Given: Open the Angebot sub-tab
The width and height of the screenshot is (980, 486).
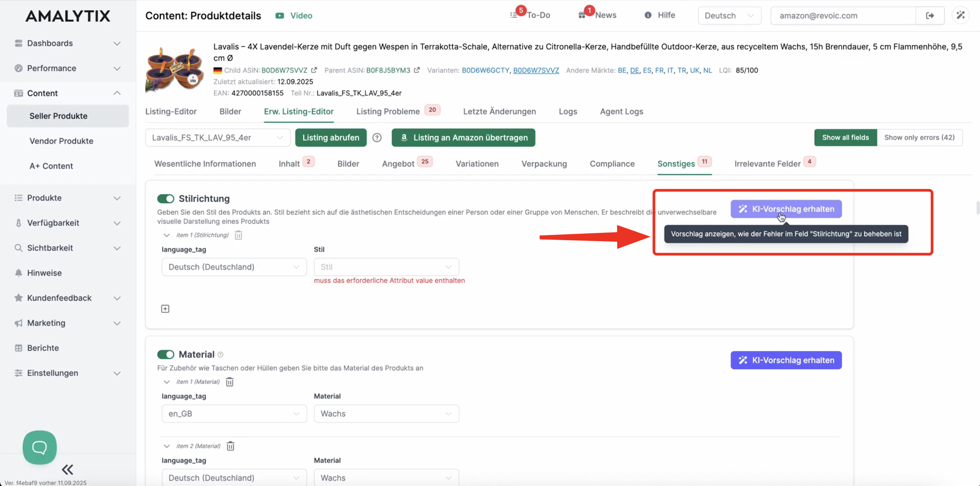Looking at the screenshot, I should pyautogui.click(x=398, y=164).
